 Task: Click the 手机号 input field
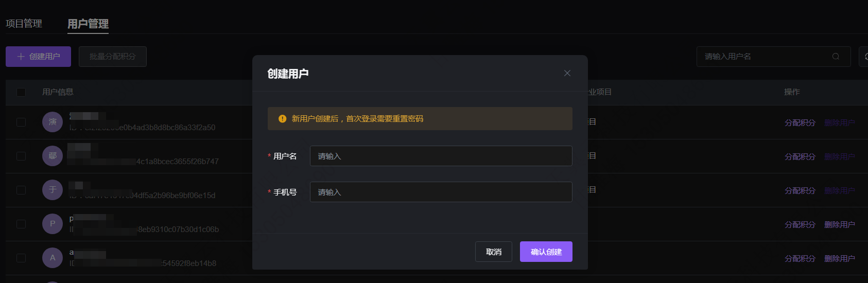(441, 192)
